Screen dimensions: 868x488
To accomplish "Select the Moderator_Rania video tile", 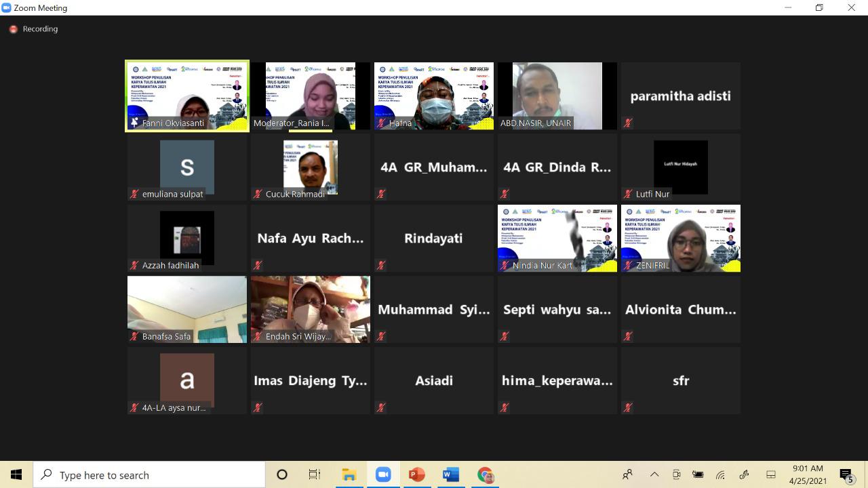I will [310, 96].
